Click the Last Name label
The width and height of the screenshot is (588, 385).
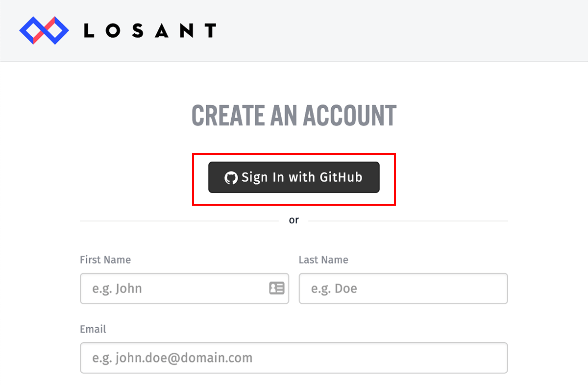323,260
